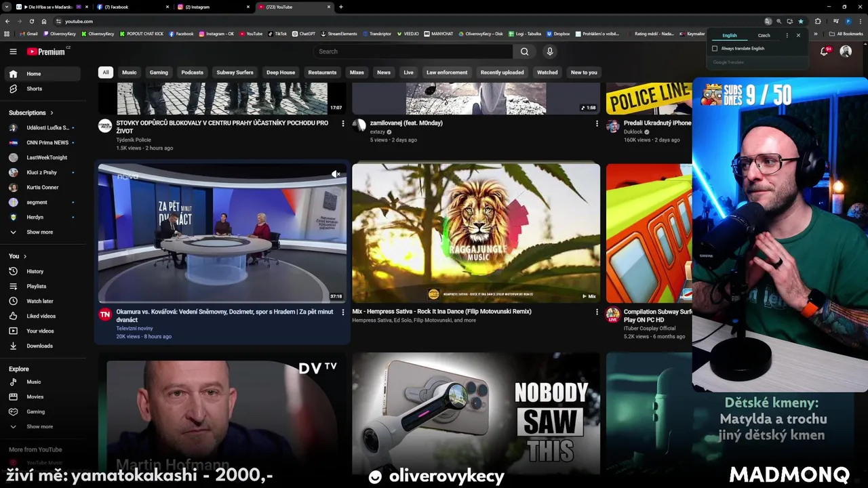Open the Dropbox bookmark
868x488 pixels.
pyautogui.click(x=558, y=34)
